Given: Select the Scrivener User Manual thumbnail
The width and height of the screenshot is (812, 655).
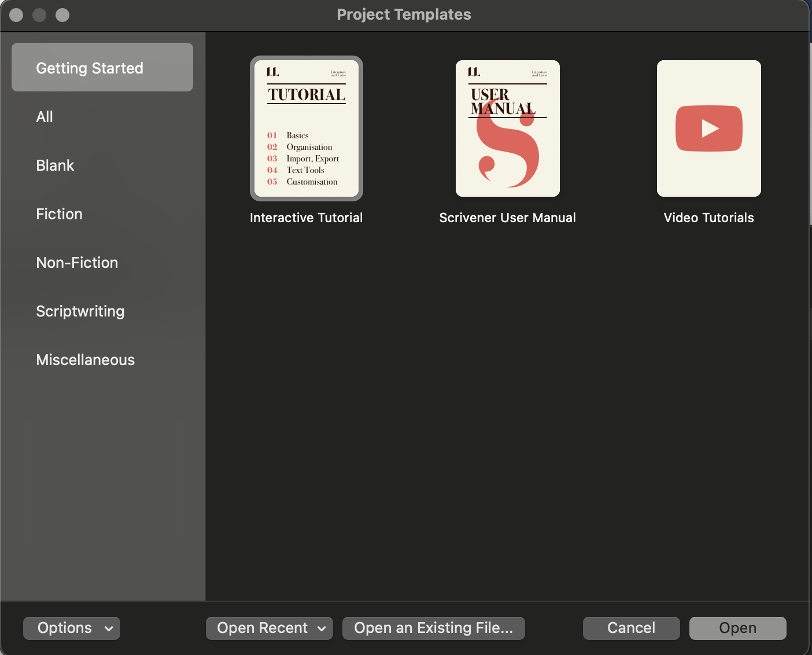Looking at the screenshot, I should 508,128.
